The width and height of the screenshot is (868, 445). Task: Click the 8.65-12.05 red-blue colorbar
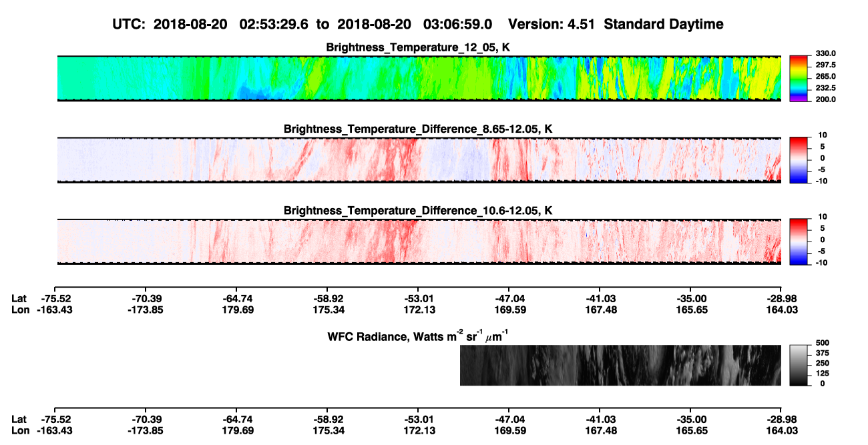[x=799, y=160]
